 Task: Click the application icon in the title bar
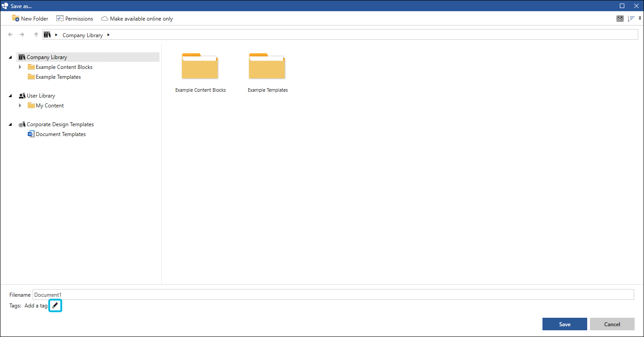coord(5,6)
